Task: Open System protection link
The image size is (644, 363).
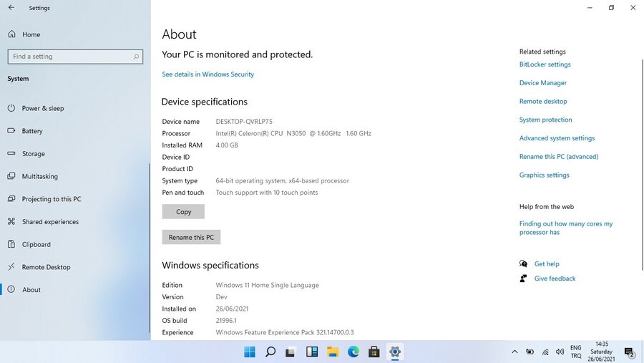Action: pyautogui.click(x=545, y=120)
